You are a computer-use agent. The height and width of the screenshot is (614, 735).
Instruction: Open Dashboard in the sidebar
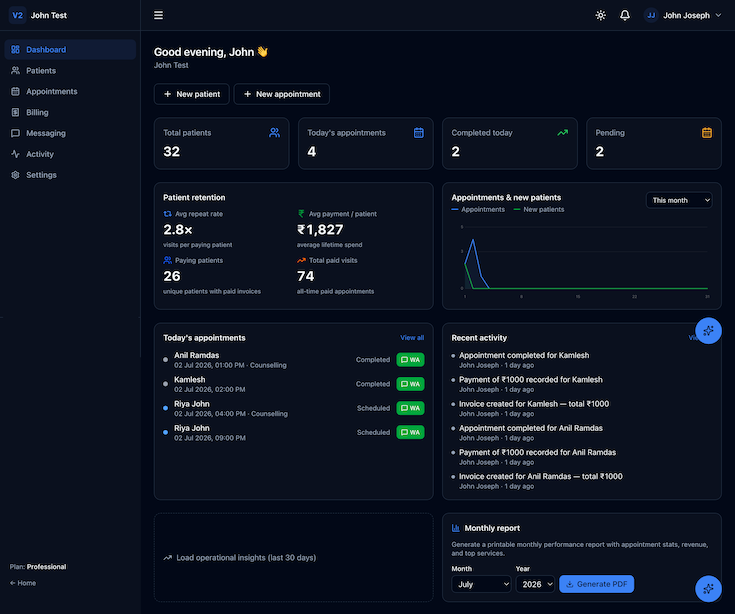70,50
